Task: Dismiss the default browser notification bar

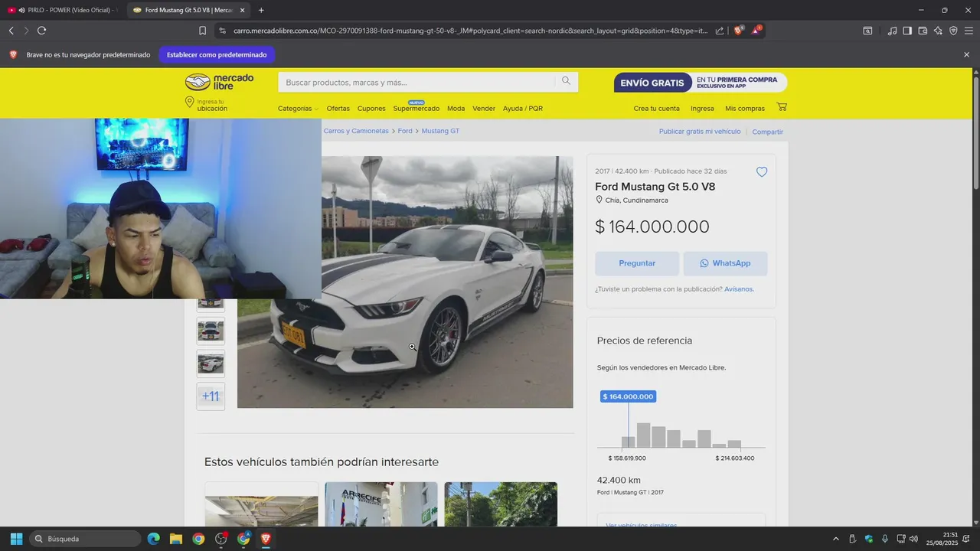Action: pos(966,55)
